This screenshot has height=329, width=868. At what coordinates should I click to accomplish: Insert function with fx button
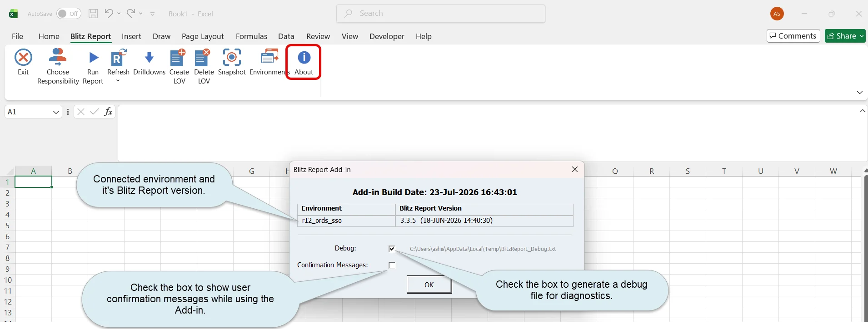[x=108, y=112]
